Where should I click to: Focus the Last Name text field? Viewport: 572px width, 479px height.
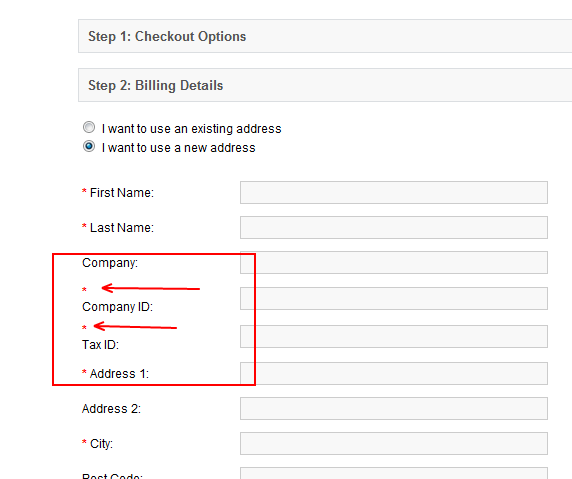[394, 228]
